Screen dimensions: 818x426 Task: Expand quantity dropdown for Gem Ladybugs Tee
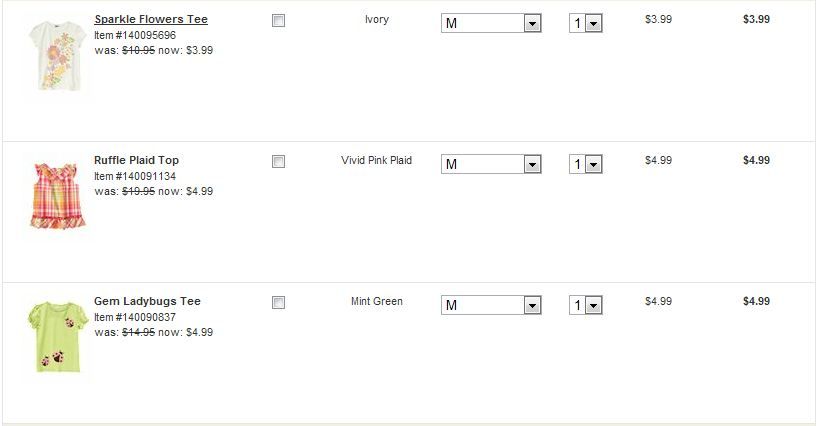(x=586, y=305)
